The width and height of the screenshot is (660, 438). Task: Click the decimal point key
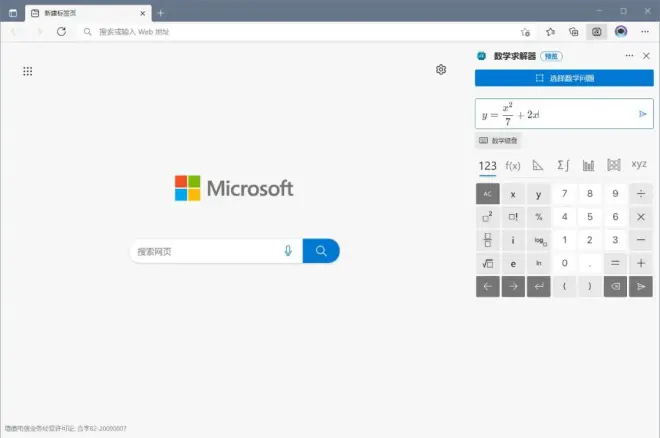[x=590, y=263]
